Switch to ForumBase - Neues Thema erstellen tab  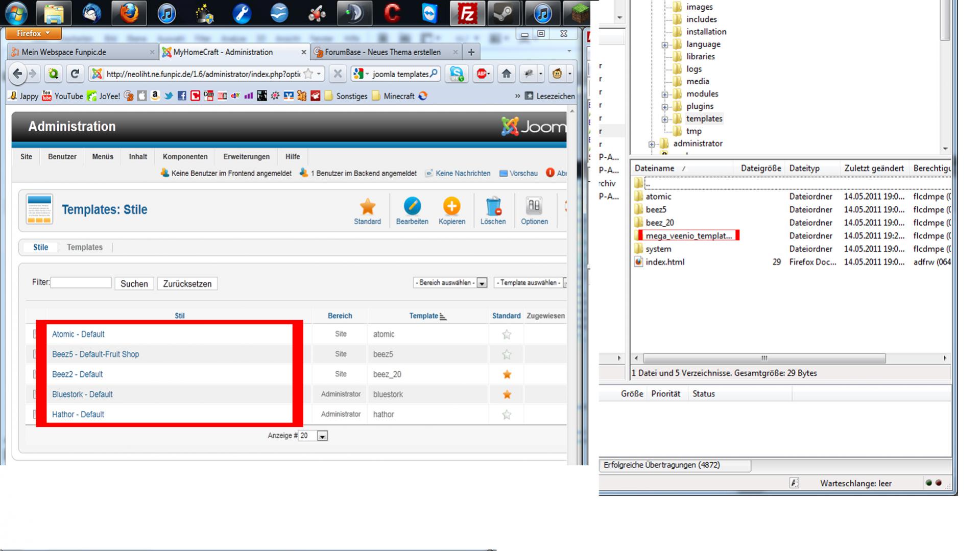[x=386, y=52]
